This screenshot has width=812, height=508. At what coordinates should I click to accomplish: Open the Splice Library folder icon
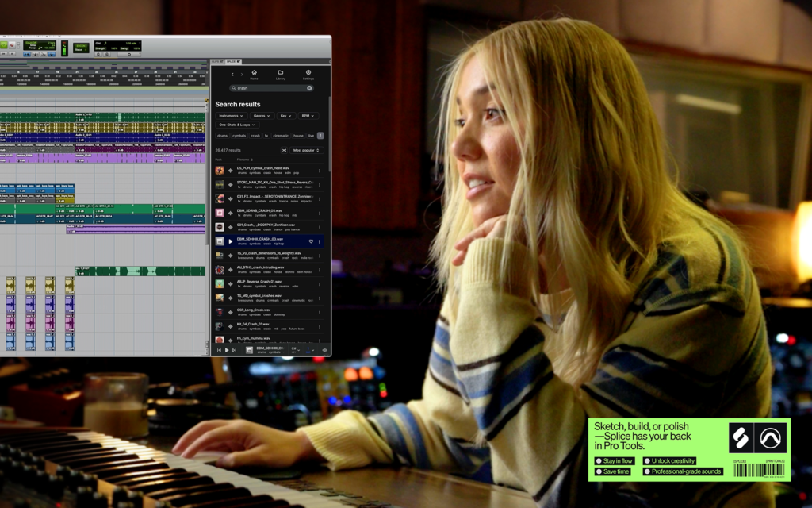(281, 74)
